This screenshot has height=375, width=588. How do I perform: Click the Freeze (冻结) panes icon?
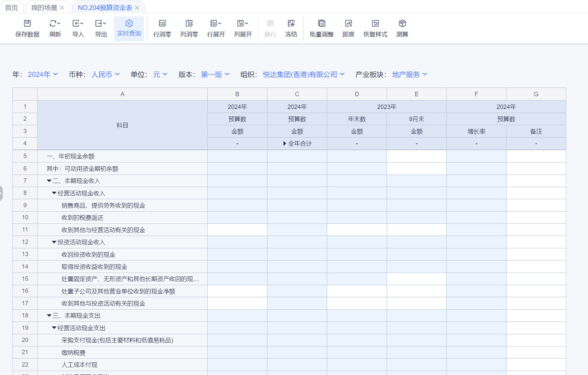(291, 24)
